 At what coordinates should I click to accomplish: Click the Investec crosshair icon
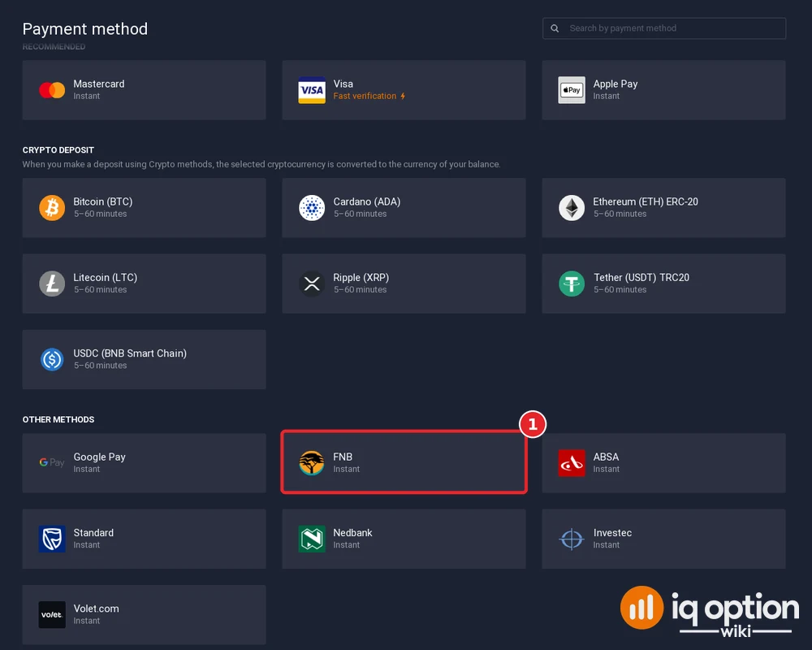pos(572,539)
